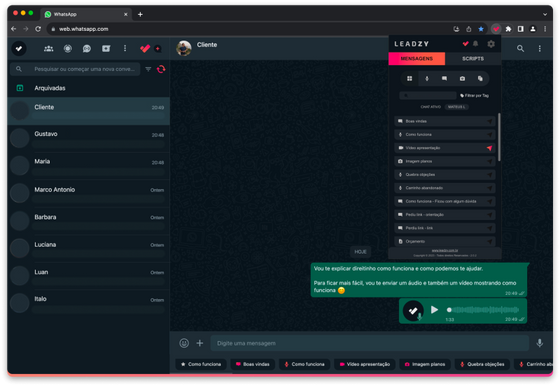Search within the Cliente conversation using the magnifier
This screenshot has height=386, width=560.
click(x=520, y=49)
